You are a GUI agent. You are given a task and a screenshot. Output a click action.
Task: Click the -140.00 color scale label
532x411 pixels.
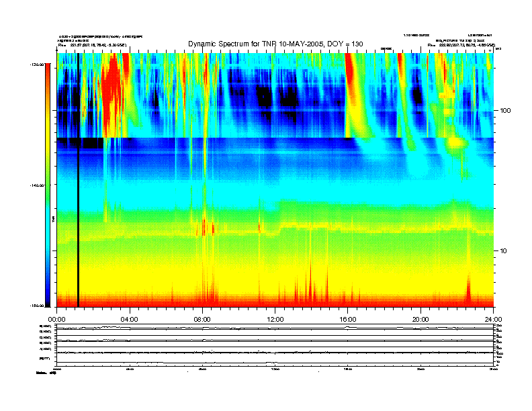pos(38,185)
